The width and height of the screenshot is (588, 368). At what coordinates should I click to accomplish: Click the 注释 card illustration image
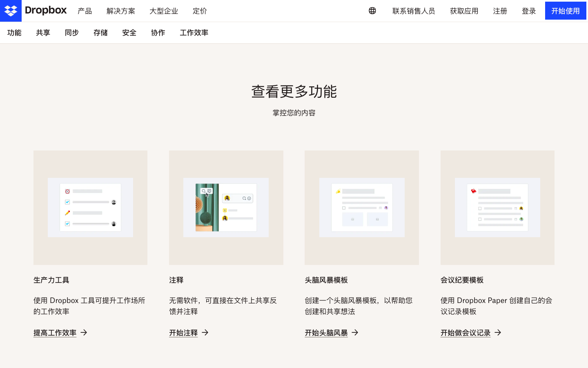pyautogui.click(x=226, y=207)
